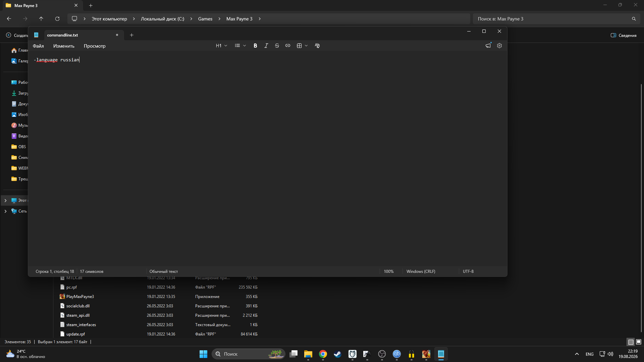Open the Windows Start menu
The height and width of the screenshot is (362, 644).
click(203, 354)
